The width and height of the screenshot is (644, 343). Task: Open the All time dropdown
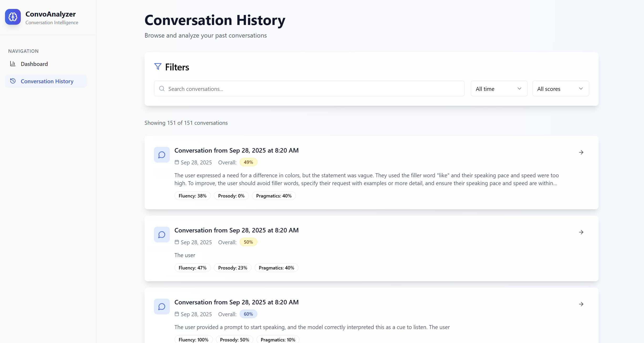[x=499, y=89]
